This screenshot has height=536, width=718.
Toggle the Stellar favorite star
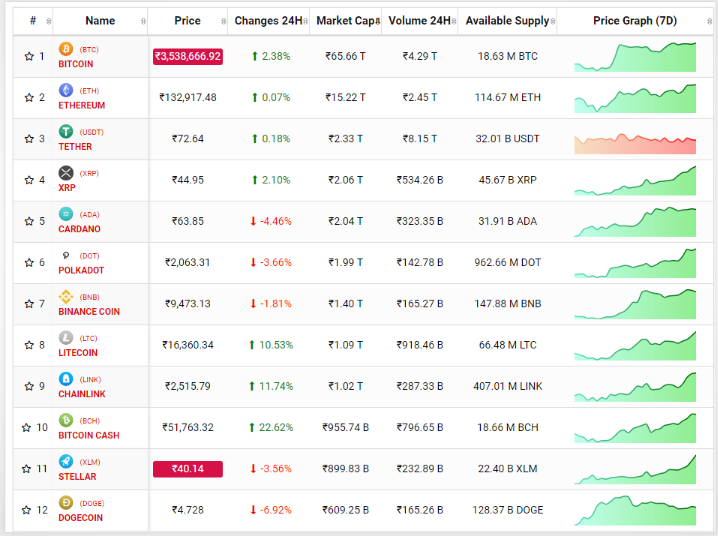point(27,469)
